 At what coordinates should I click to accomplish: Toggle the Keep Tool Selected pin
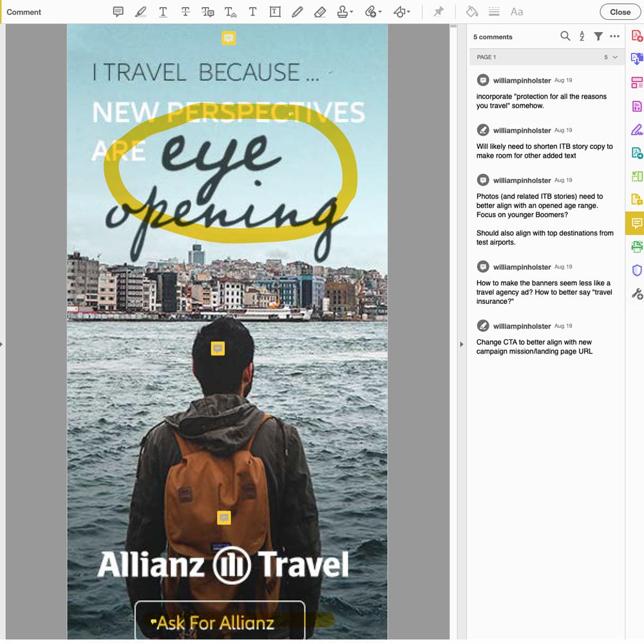point(439,12)
